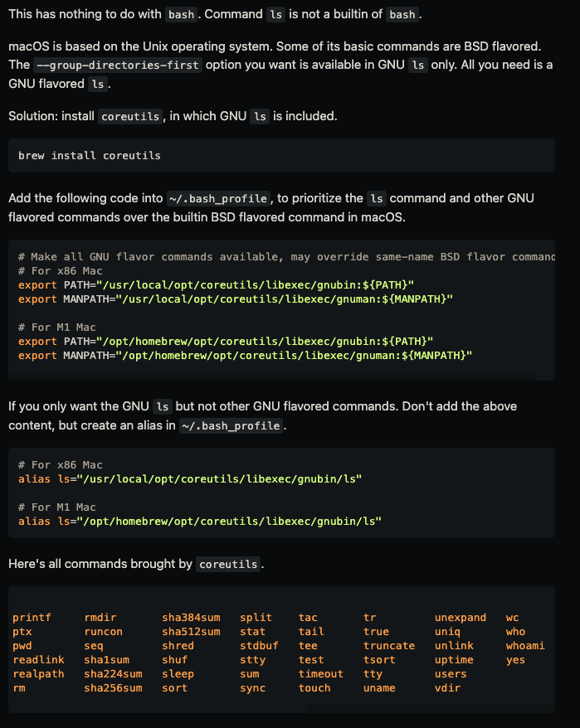Click the M1 Homebrew alias ls line
Screen dimensions: 580x728
tap(199, 521)
